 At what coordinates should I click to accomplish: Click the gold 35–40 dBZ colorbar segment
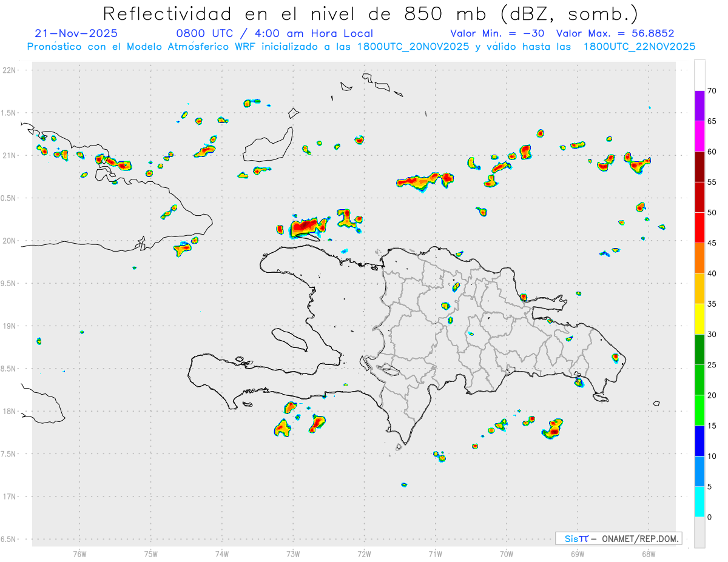[x=699, y=289]
